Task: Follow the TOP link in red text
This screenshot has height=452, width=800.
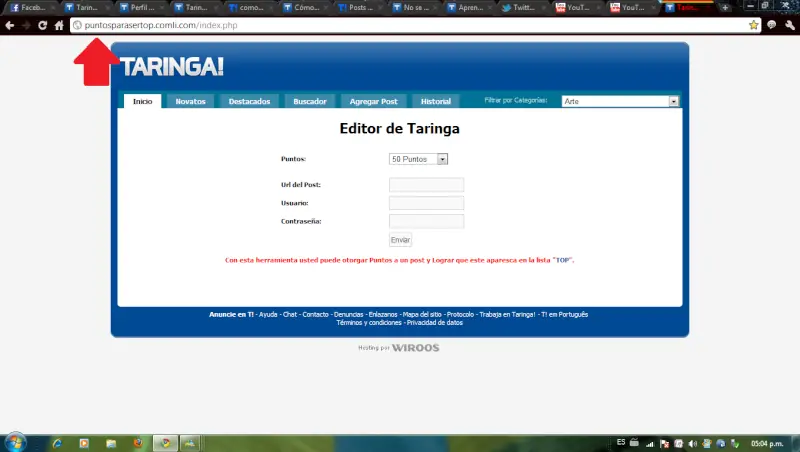Action: click(562, 260)
